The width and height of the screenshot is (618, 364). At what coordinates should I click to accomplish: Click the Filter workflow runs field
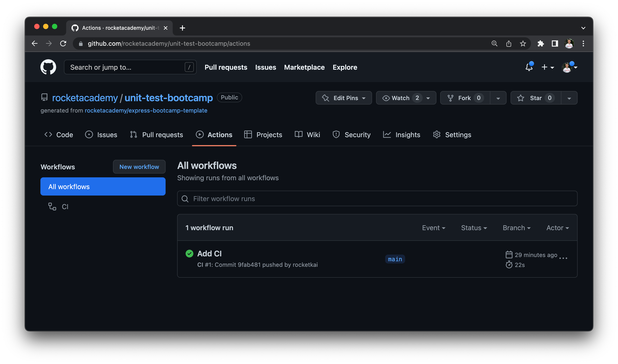377,198
